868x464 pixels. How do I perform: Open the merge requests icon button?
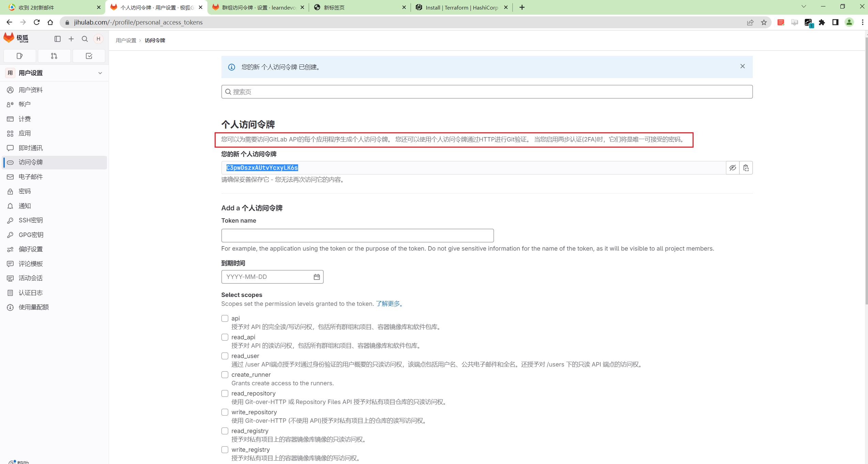click(54, 56)
